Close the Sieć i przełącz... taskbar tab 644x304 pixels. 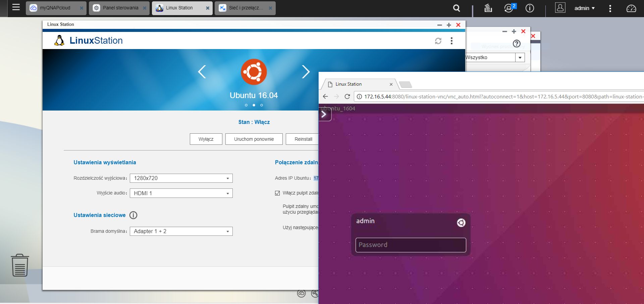click(270, 8)
